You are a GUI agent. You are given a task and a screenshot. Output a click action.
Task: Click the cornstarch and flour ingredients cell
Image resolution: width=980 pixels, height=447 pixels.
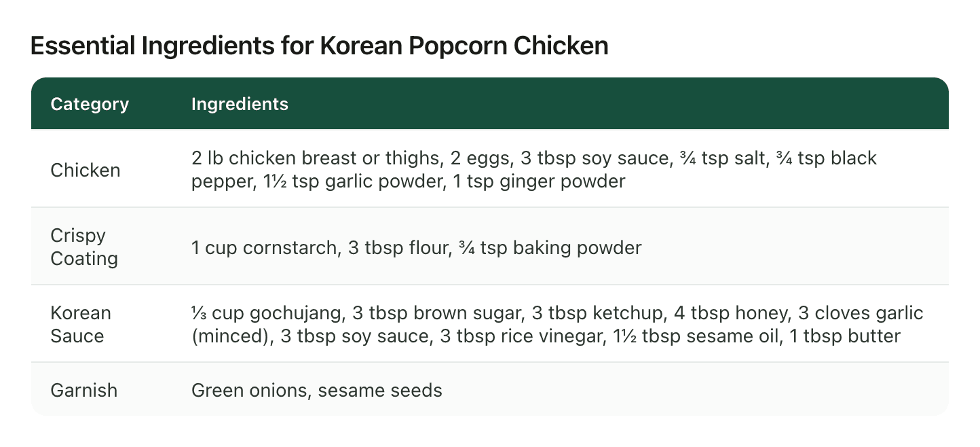(416, 247)
